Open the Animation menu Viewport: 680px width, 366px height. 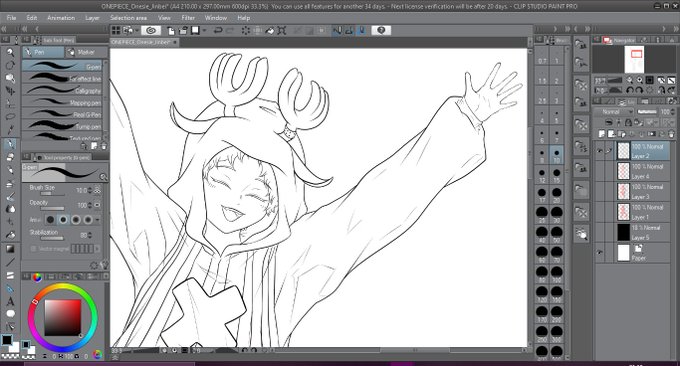pyautogui.click(x=61, y=18)
